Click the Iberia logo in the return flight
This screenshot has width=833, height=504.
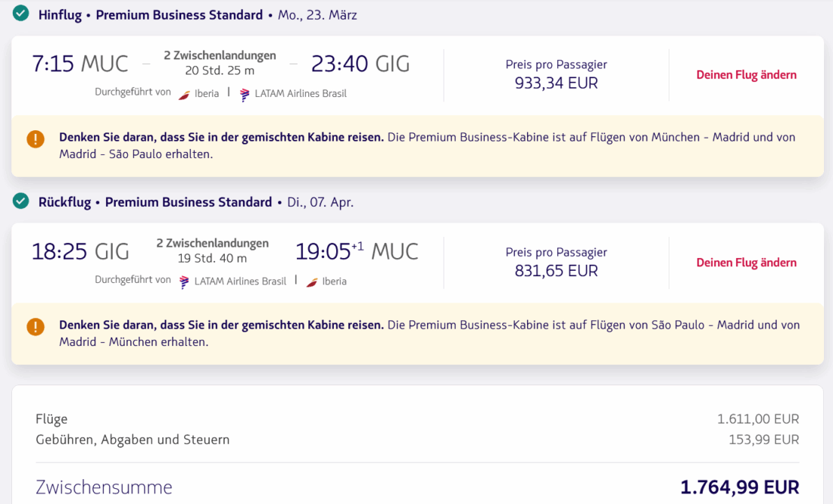tap(312, 282)
